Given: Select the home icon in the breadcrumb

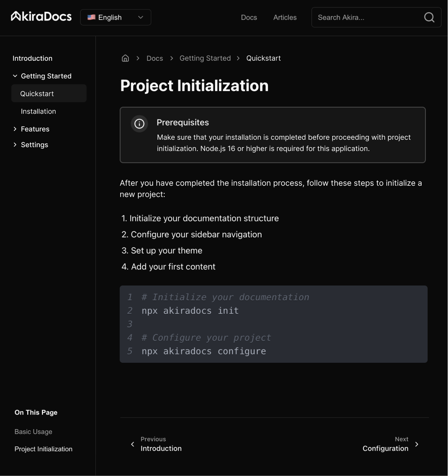Looking at the screenshot, I should [x=125, y=58].
